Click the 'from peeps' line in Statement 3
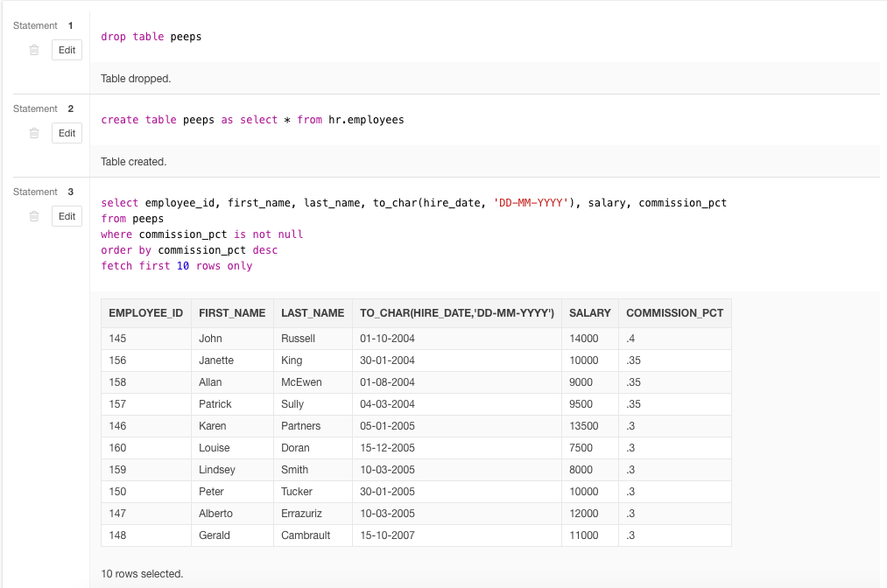The width and height of the screenshot is (887, 588). [132, 218]
